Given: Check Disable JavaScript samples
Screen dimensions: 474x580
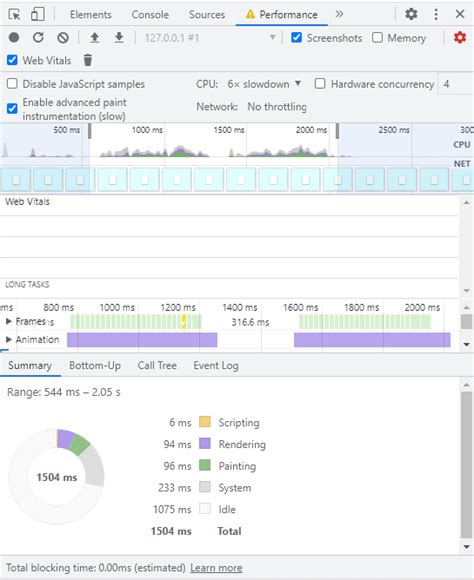Looking at the screenshot, I should (x=12, y=84).
